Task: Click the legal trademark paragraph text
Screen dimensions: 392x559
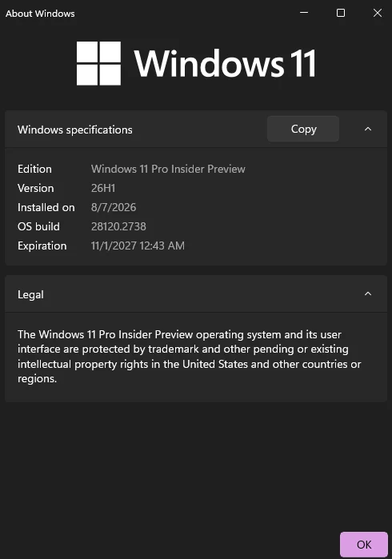Action: [x=190, y=357]
